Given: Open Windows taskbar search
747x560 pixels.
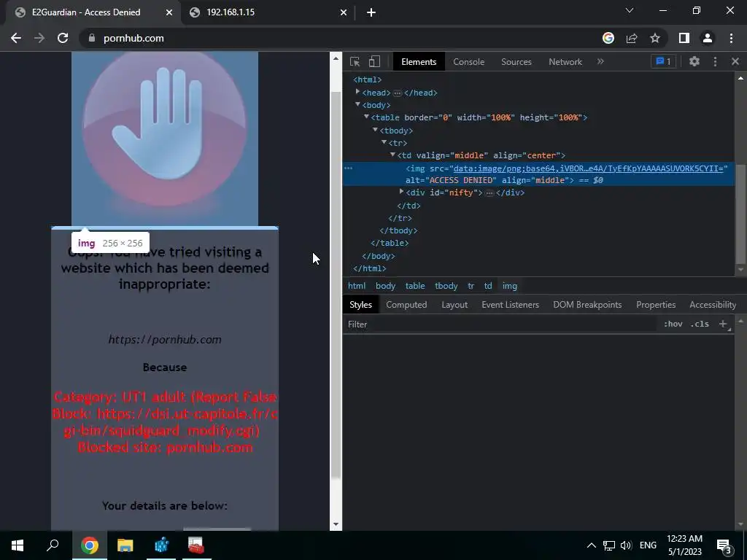Looking at the screenshot, I should pos(53,545).
